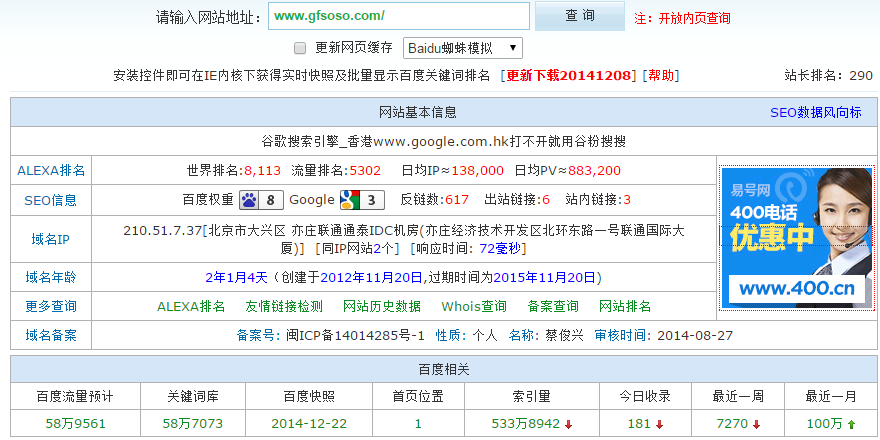This screenshot has height=440, width=880.
Task: Open the 帮助 link
Action: tap(661, 75)
